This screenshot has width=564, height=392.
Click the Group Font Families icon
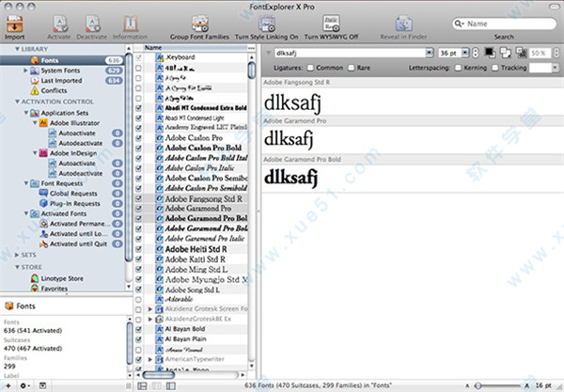click(x=200, y=23)
